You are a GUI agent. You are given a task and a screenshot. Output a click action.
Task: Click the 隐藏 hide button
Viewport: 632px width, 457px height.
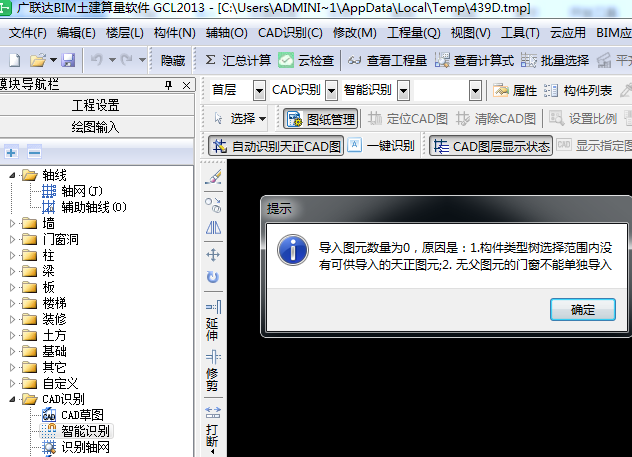[x=173, y=60]
